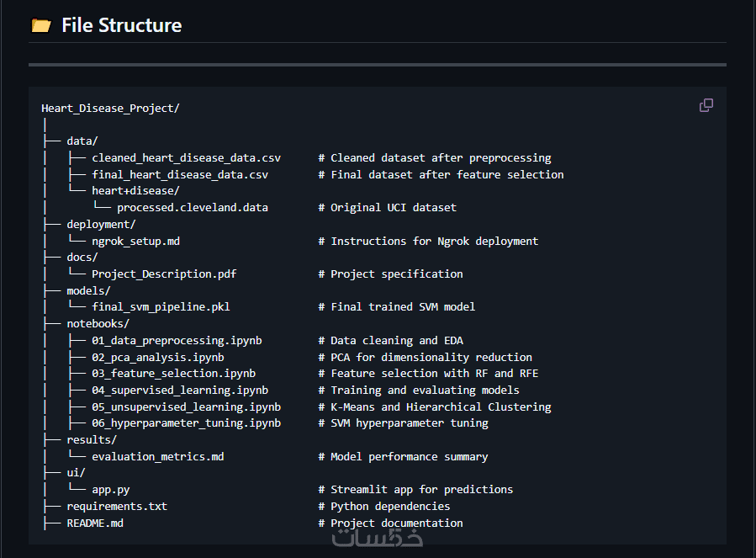The width and height of the screenshot is (756, 558).
Task: Select 04_supervised_learning.ipynb notebook name
Action: (180, 390)
